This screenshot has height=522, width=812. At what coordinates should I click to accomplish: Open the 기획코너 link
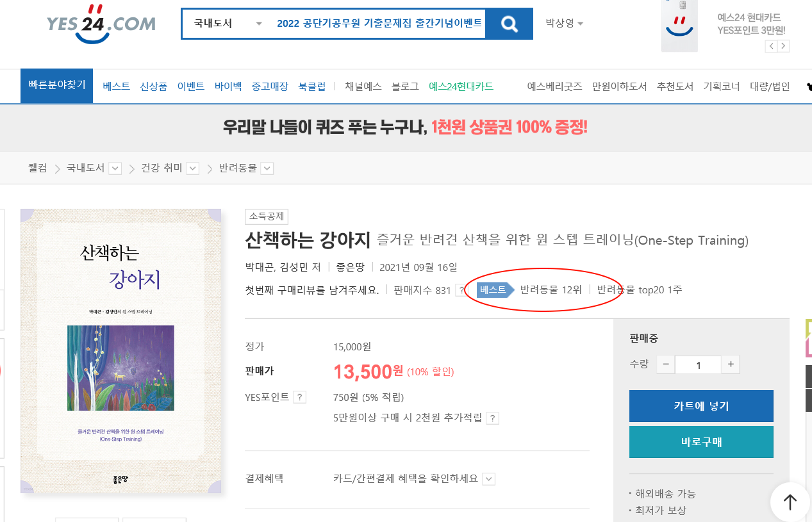[722, 86]
